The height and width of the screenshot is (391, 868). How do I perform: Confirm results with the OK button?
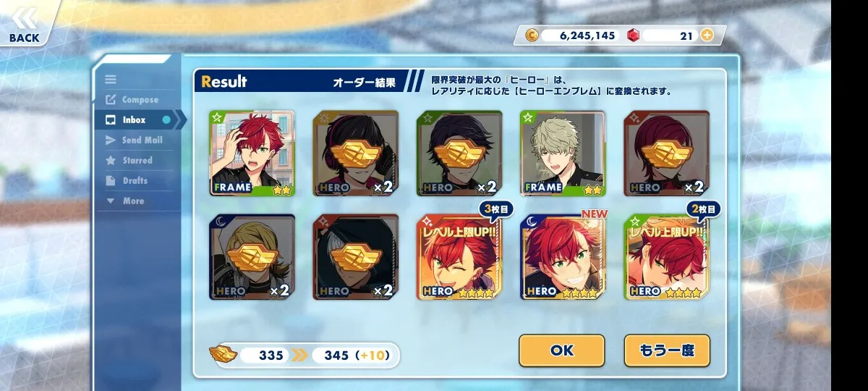coord(561,350)
